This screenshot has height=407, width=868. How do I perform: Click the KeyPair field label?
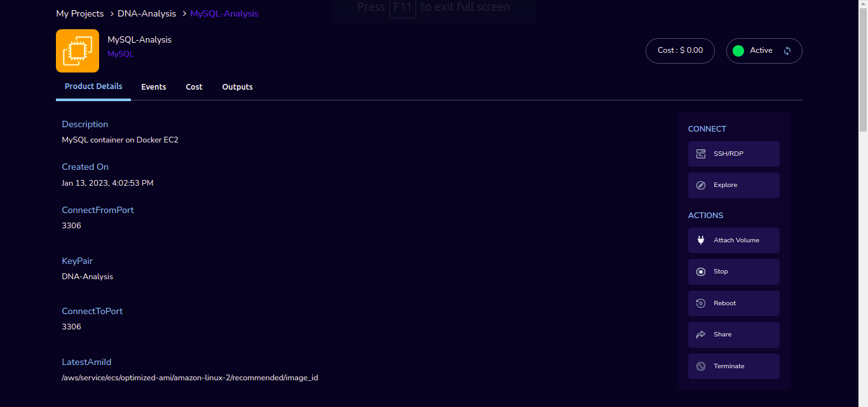coord(77,261)
